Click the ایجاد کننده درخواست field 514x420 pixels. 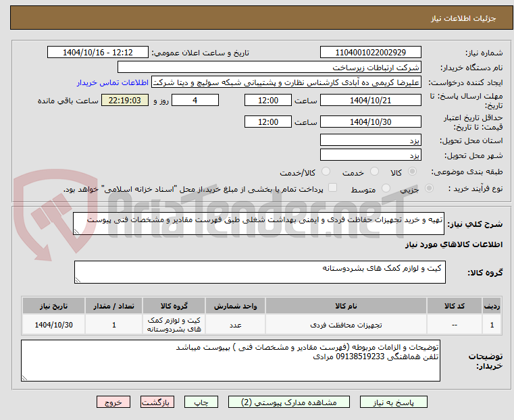286,82
